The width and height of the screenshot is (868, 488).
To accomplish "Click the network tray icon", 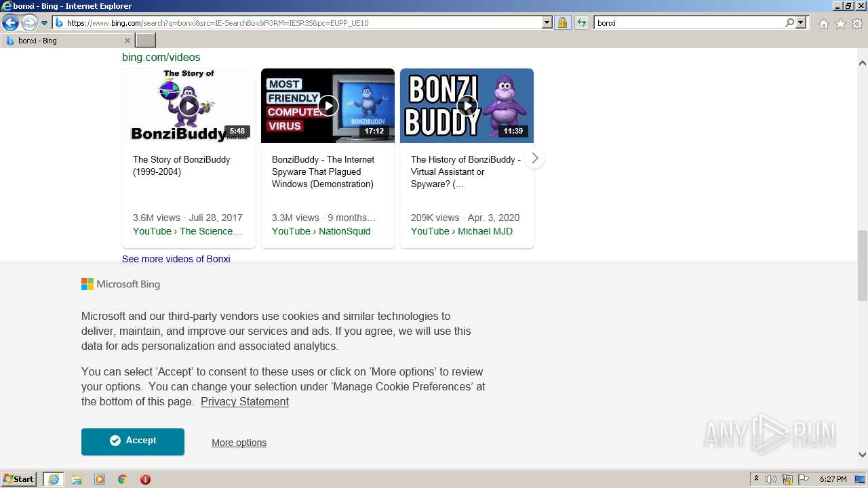I will coord(787,479).
